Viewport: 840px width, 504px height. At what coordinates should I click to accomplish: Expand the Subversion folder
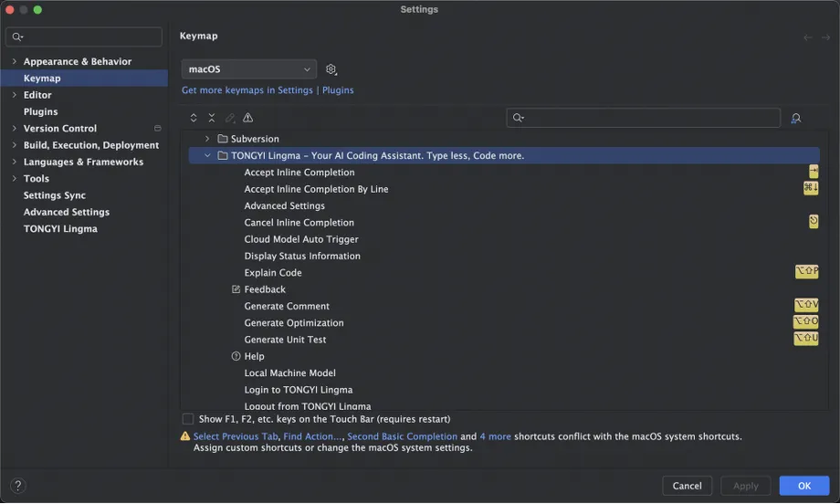tap(207, 139)
